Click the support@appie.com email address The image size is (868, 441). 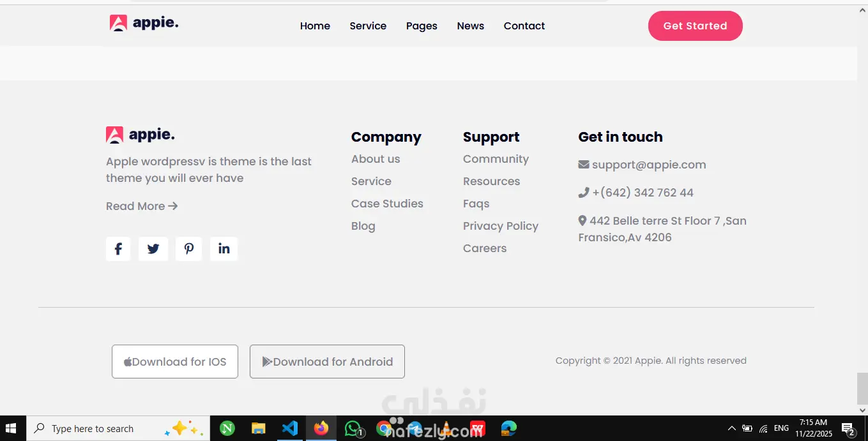[649, 165]
